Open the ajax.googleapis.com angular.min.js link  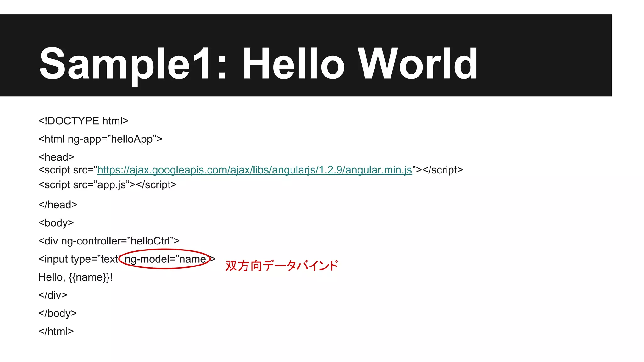point(255,170)
